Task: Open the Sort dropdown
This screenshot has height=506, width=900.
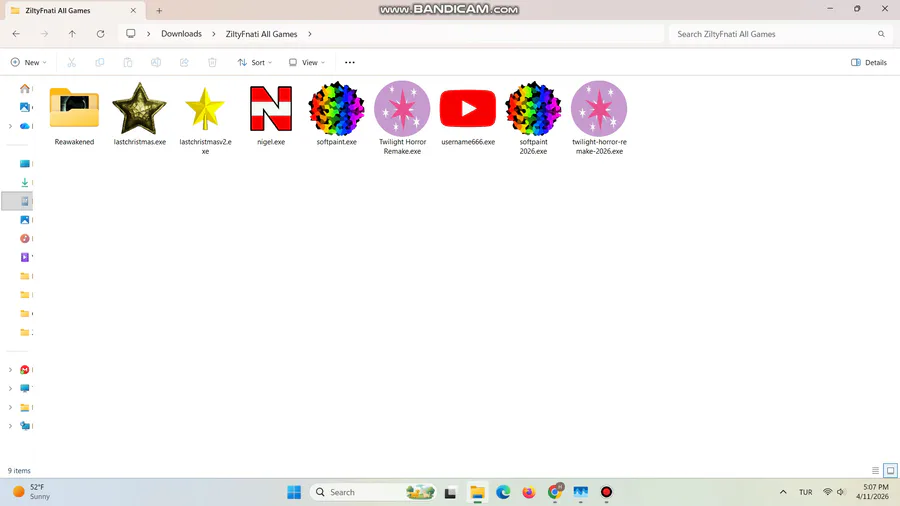Action: tap(255, 63)
